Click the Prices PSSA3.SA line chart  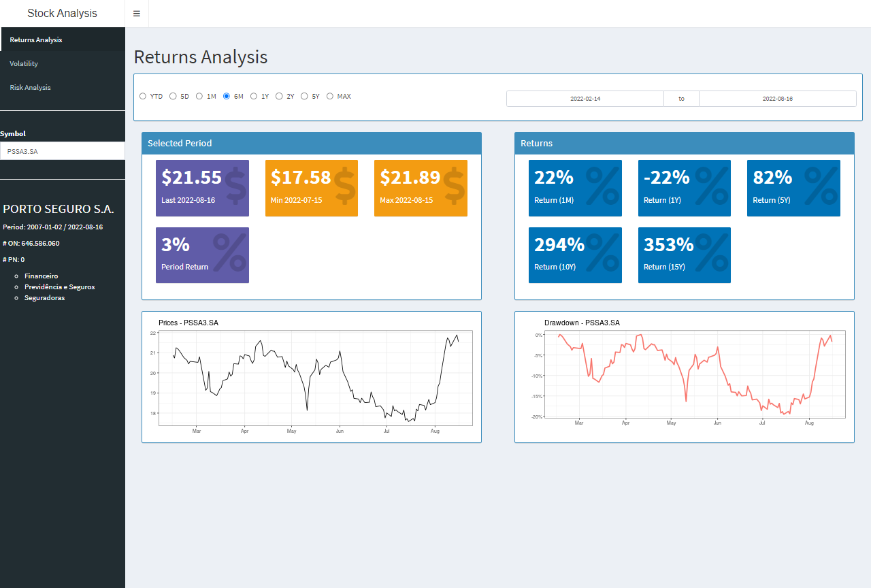(312, 377)
